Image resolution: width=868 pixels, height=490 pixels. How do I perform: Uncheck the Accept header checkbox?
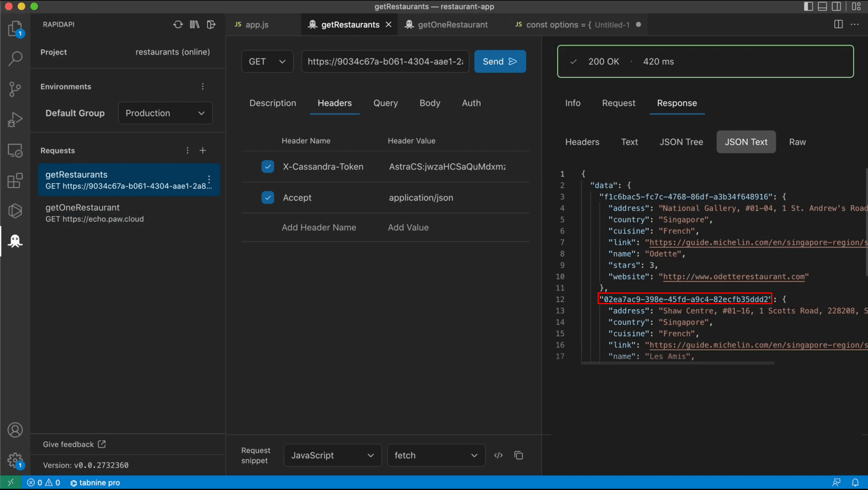[267, 198]
